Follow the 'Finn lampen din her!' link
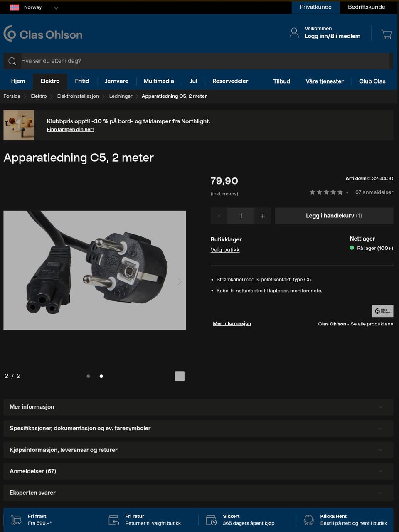 (70, 130)
